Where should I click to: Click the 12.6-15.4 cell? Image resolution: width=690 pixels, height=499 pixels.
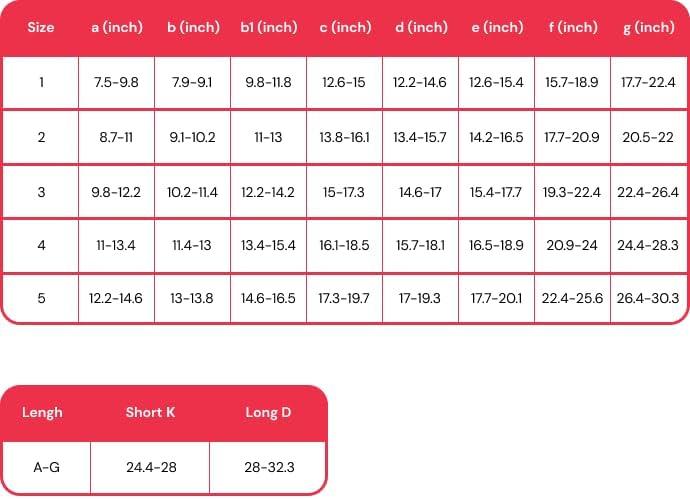click(x=496, y=82)
